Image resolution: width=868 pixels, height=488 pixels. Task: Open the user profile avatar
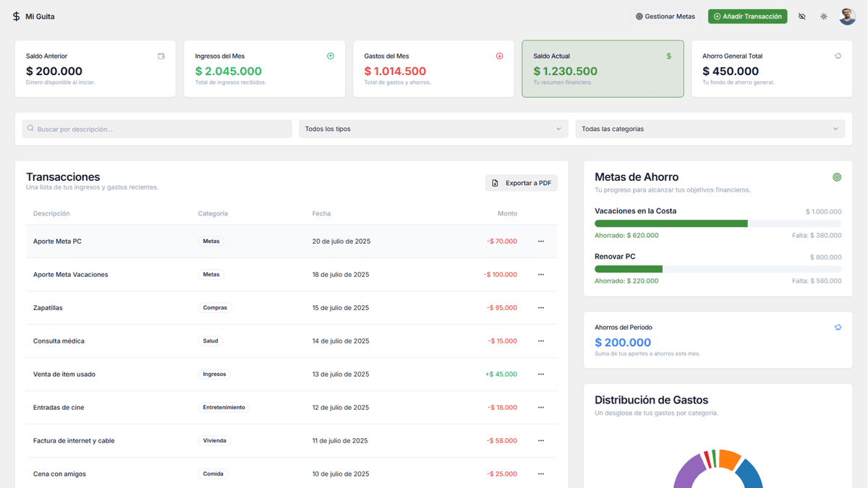pos(847,16)
